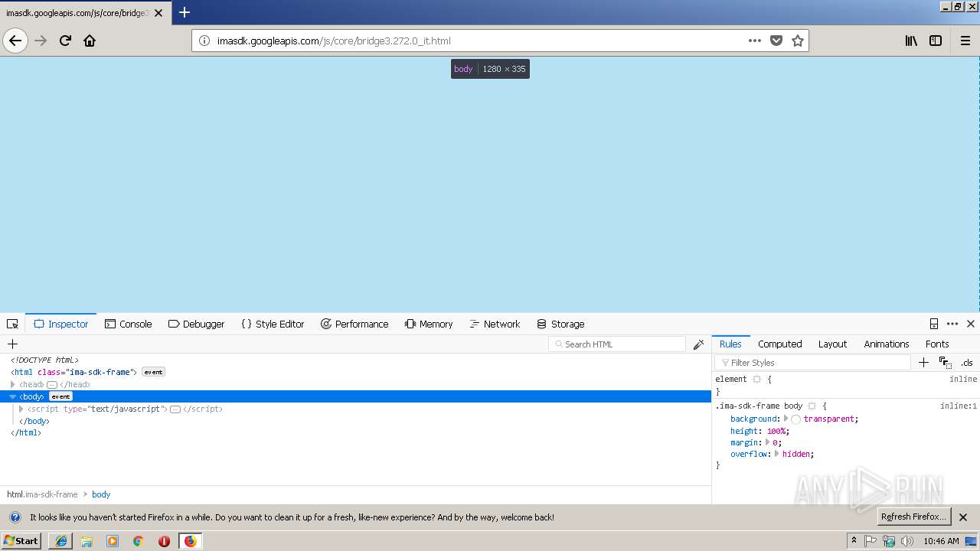Expand the overflow shorthand property
This screenshot has width=980, height=551.
point(777,454)
